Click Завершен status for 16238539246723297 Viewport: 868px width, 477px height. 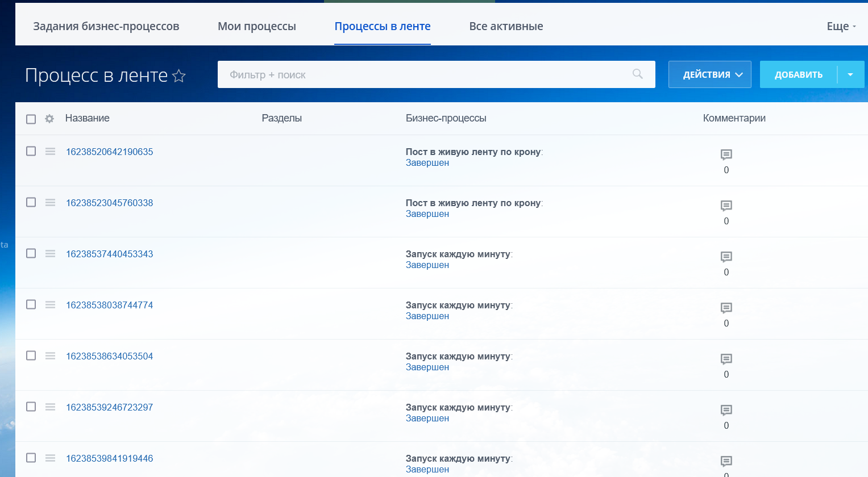coord(427,419)
